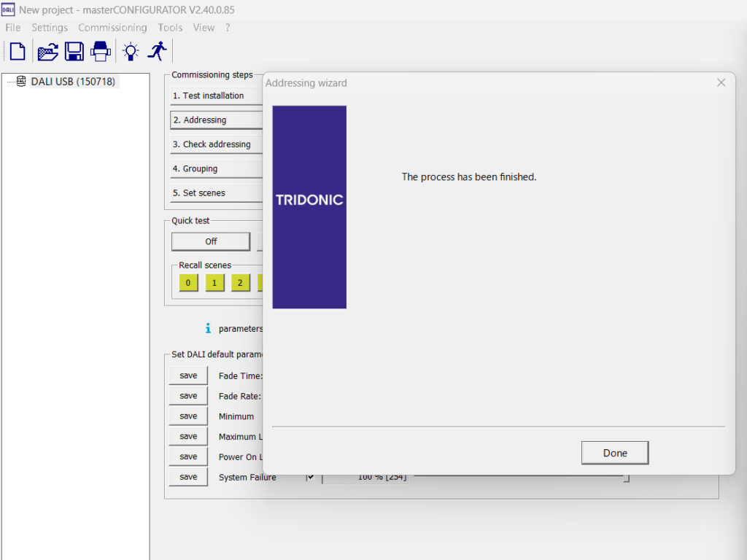The width and height of the screenshot is (747, 560).
Task: Click the blue info icon beside parameters
Action: pyautogui.click(x=208, y=329)
